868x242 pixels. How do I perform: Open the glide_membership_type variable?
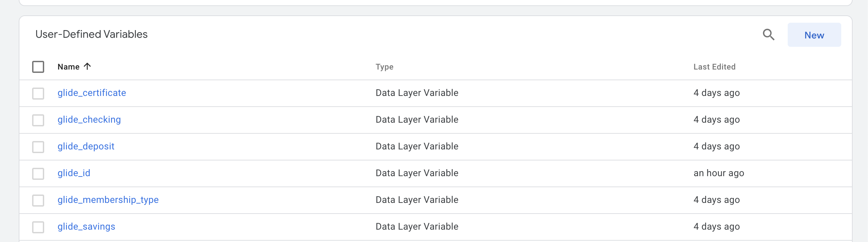click(x=108, y=200)
